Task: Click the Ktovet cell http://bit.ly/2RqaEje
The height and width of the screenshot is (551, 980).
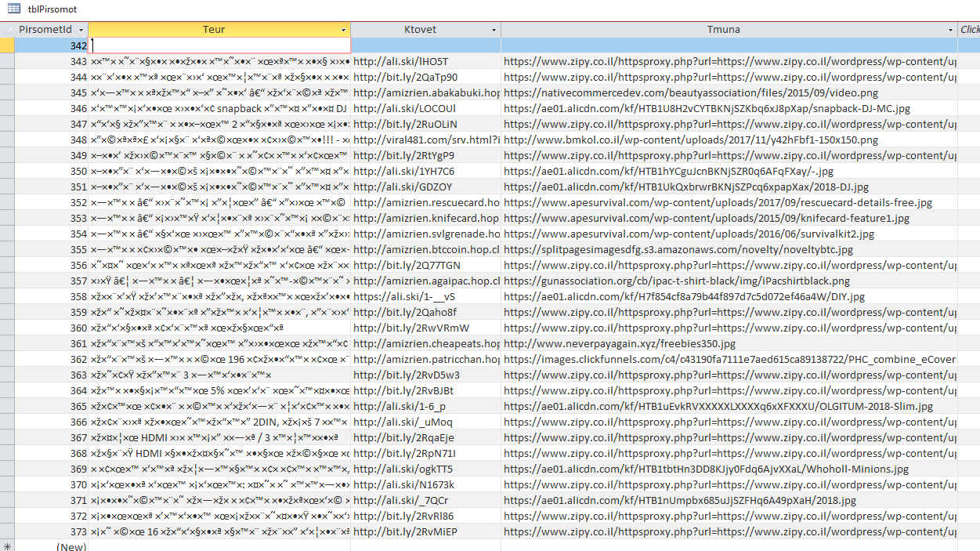Action: [426, 437]
